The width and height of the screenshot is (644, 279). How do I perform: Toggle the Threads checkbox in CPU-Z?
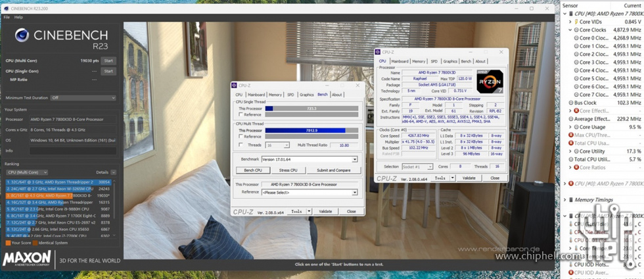coord(241,145)
